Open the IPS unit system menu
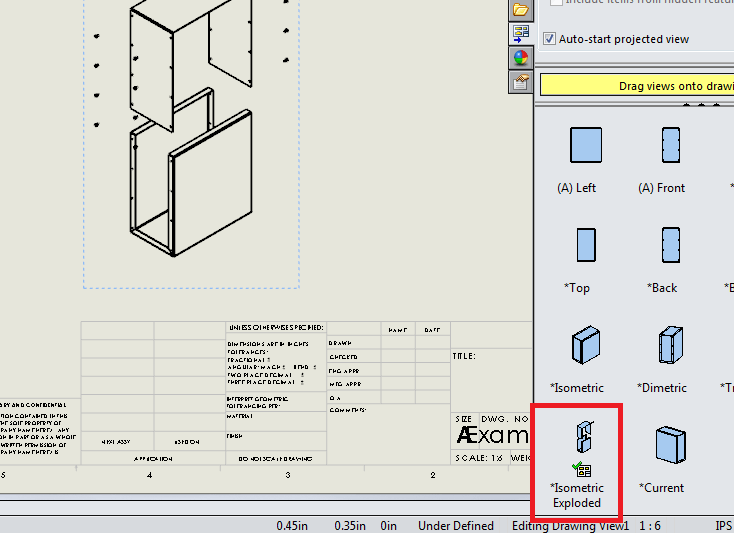734x533 pixels. tap(723, 526)
